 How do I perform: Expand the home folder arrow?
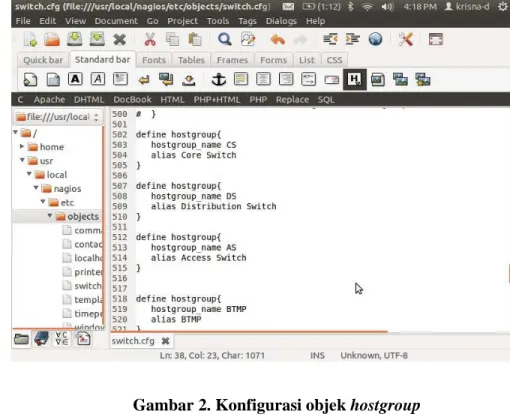pyautogui.click(x=22, y=146)
